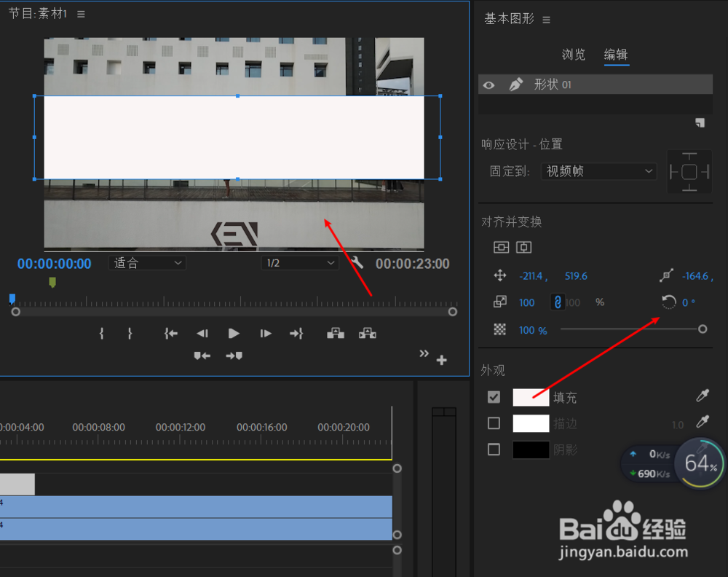Viewport: 728px width, 577px height.
Task: Click the pen icon of 形状 01
Action: click(516, 85)
